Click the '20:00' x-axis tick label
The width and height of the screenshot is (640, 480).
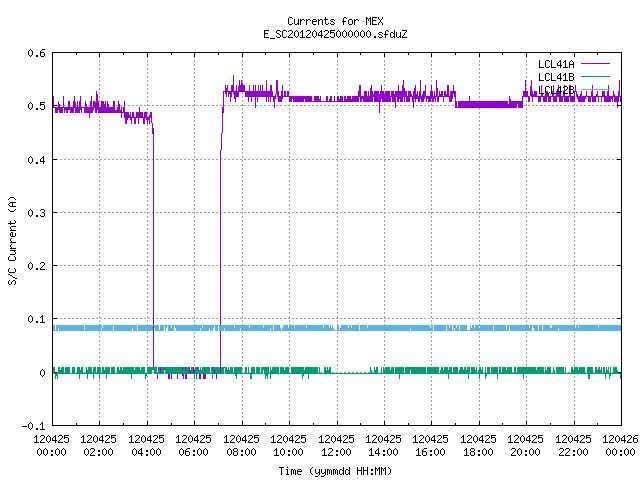tap(525, 452)
